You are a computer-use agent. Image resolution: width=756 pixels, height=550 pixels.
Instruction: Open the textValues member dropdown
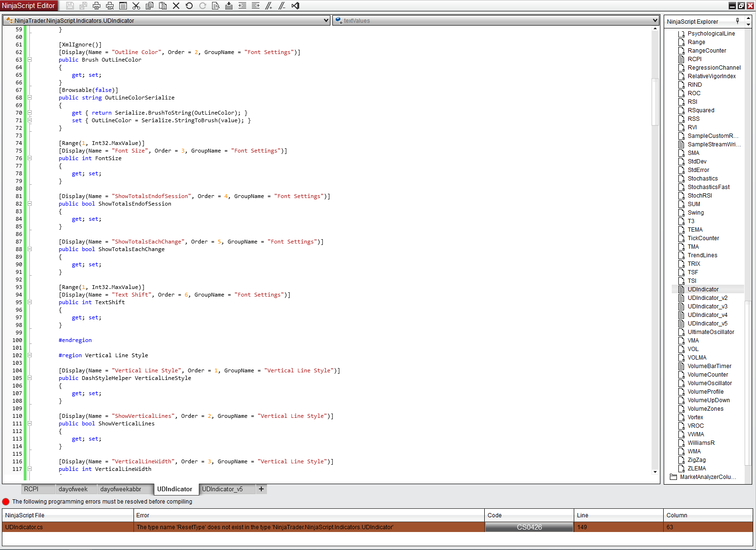(x=496, y=20)
